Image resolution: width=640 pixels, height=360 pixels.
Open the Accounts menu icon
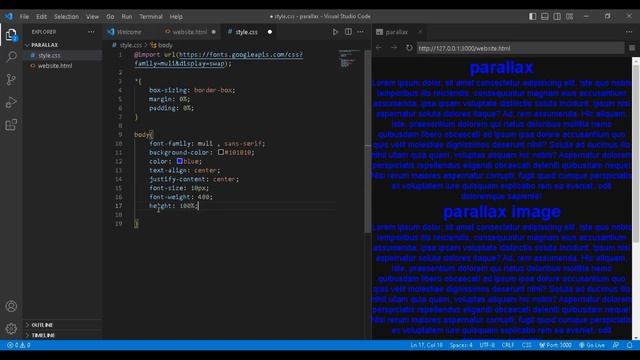click(11, 306)
